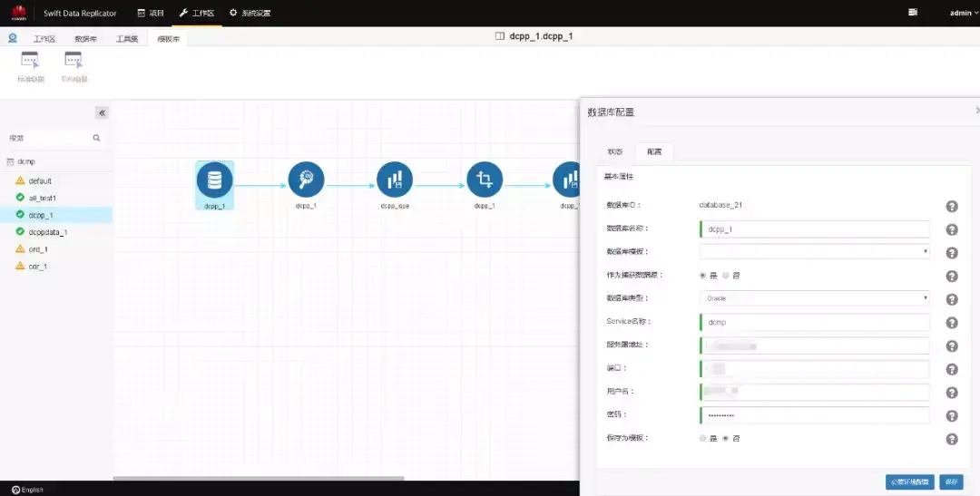This screenshot has height=496, width=980.
Task: Open help for 保存为模板 row
Action: click(952, 439)
